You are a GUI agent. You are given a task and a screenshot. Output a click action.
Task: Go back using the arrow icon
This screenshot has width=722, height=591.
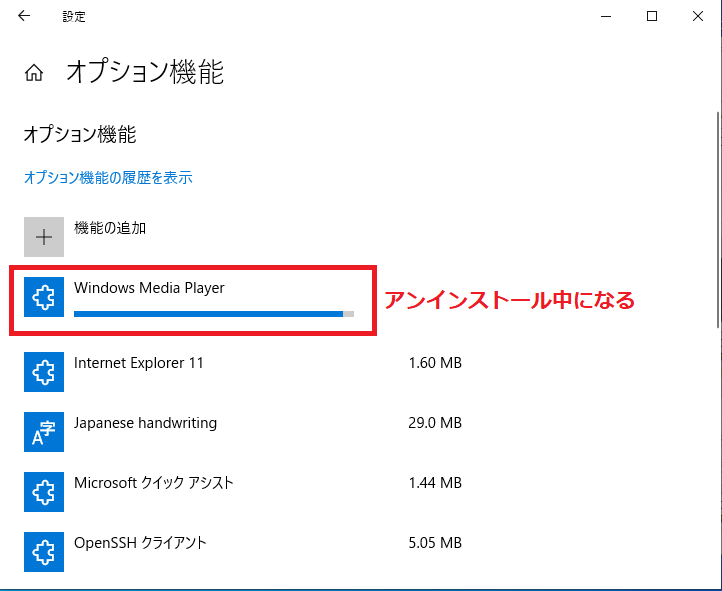23,16
